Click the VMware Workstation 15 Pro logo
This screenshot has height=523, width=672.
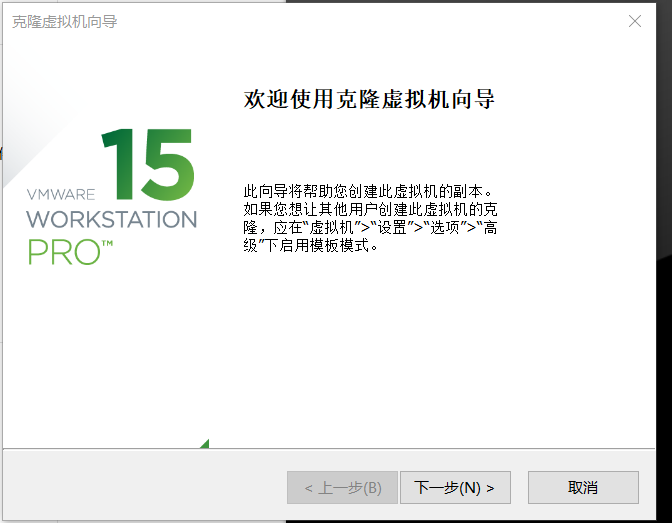112,196
